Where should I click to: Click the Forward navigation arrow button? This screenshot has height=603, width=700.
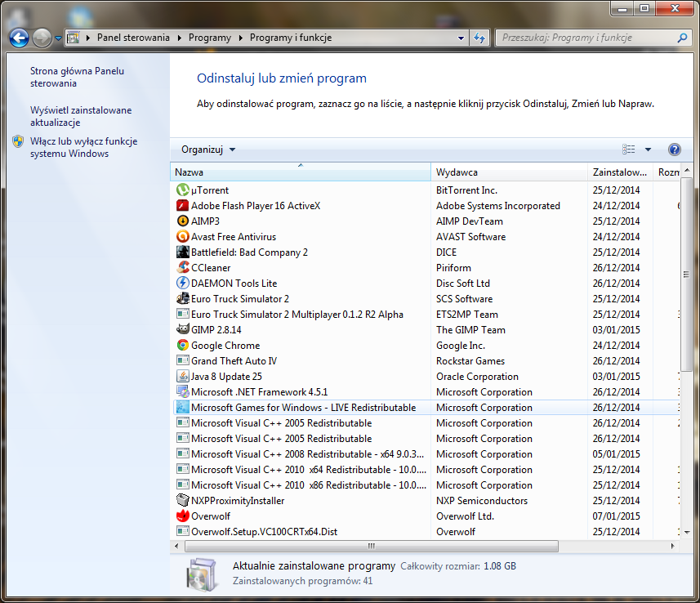(x=42, y=38)
